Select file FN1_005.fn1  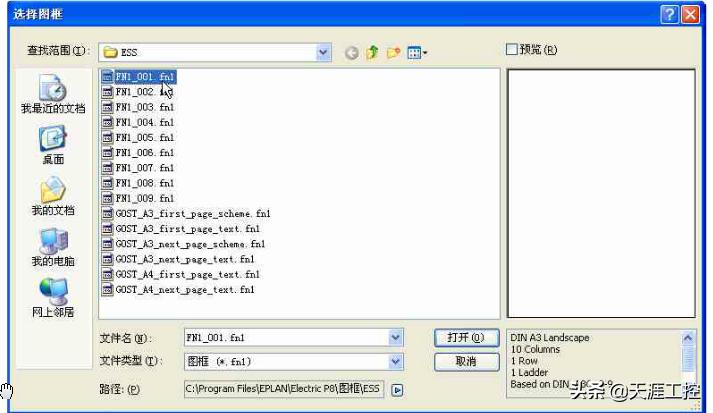(139, 137)
